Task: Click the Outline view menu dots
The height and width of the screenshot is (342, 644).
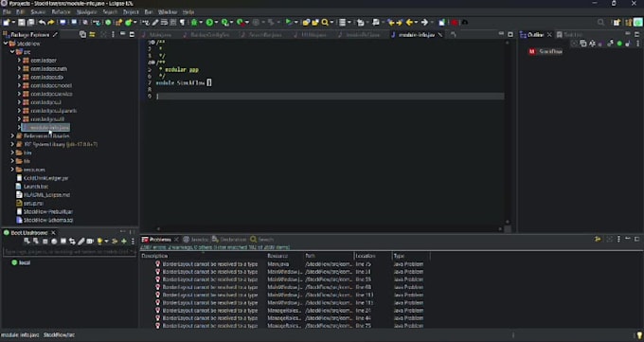Action: pyautogui.click(x=637, y=44)
